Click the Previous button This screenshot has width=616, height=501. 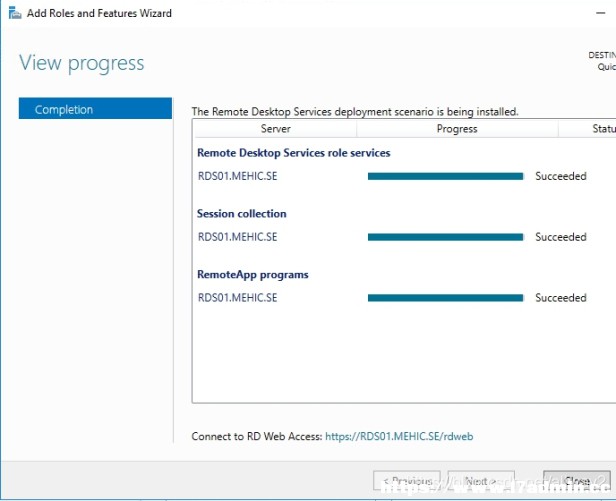(x=408, y=481)
